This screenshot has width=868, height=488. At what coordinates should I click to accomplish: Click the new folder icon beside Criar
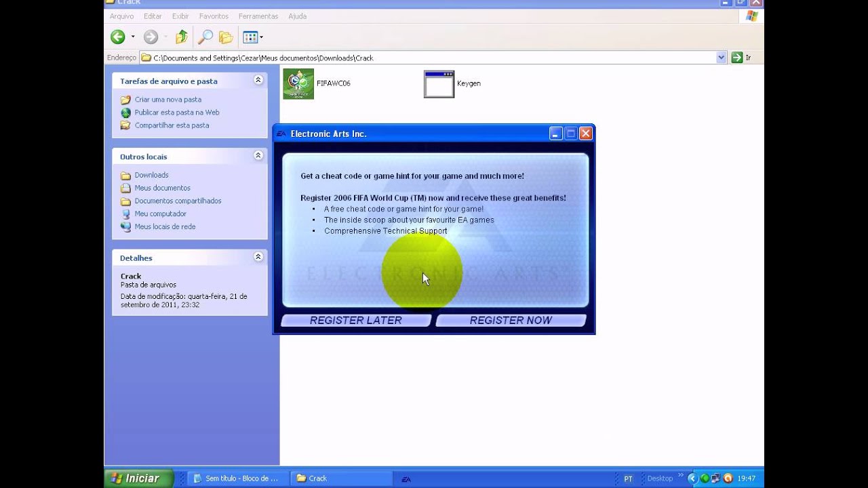(125, 100)
